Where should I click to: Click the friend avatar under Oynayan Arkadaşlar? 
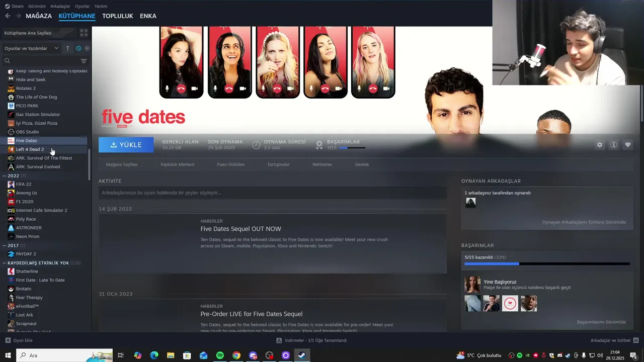pyautogui.click(x=470, y=203)
